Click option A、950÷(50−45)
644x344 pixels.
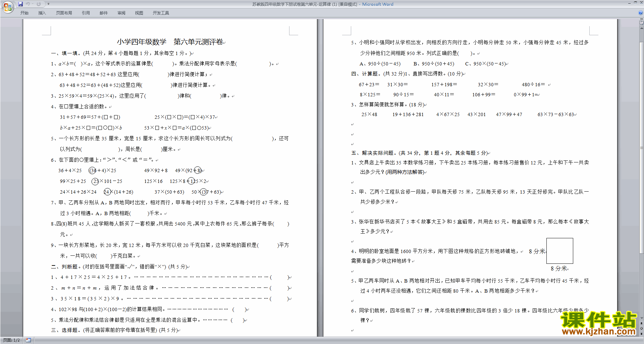tap(380, 64)
